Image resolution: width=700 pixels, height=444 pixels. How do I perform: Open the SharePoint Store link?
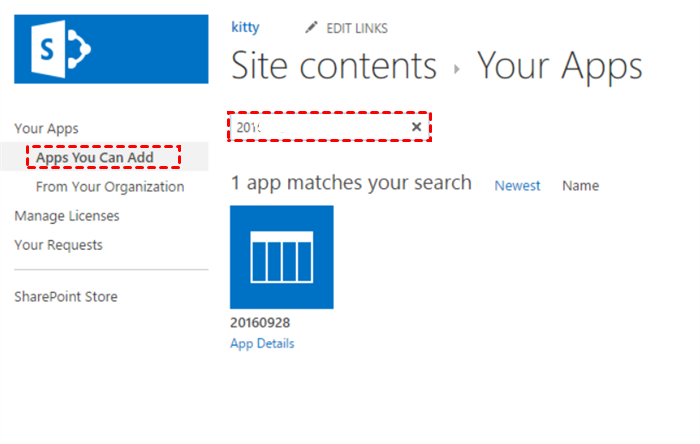coord(65,297)
